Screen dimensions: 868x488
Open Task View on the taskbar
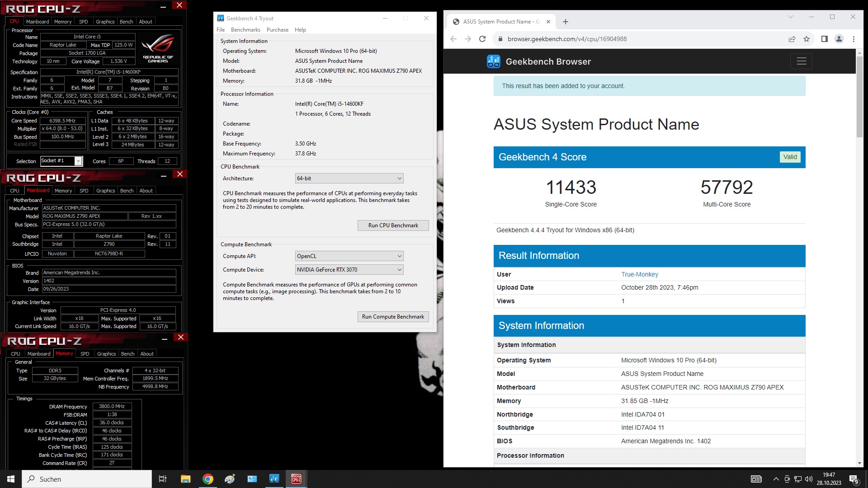click(x=163, y=479)
